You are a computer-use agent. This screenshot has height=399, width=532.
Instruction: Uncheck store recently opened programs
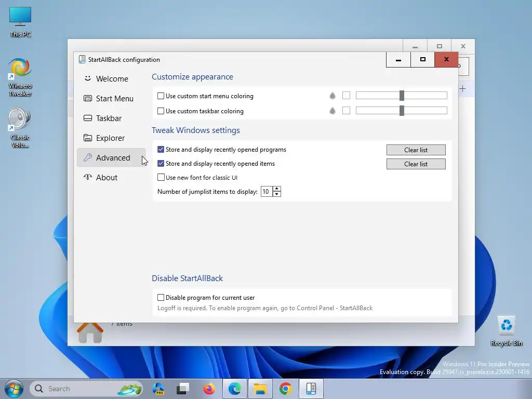161,149
